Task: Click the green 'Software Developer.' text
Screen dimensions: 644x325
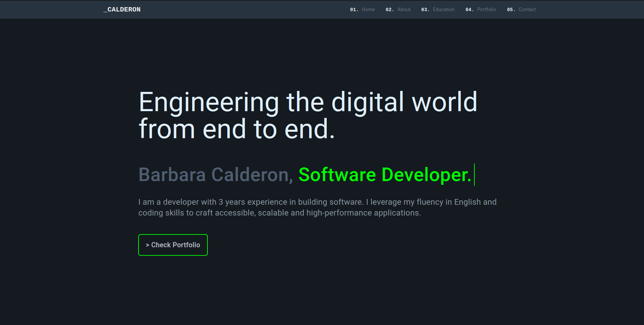Action: coord(385,175)
